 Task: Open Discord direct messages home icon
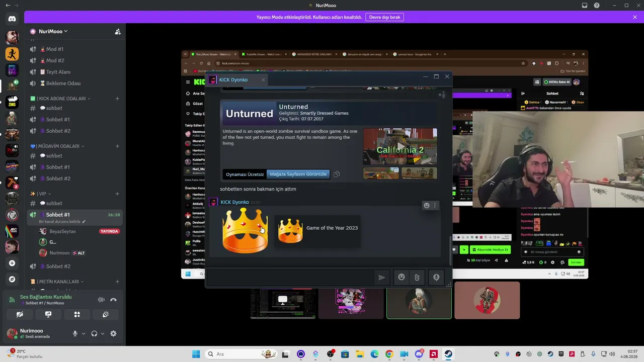(12, 19)
